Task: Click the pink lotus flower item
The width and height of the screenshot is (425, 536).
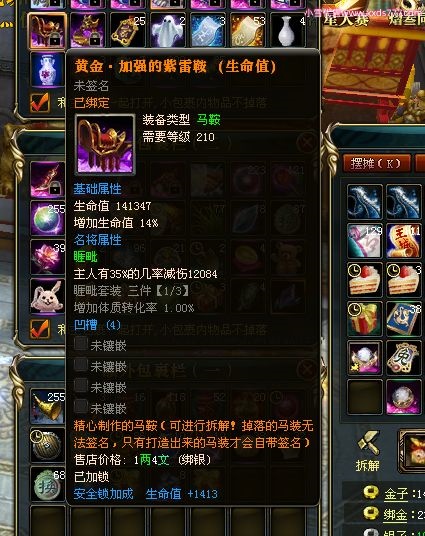Action: pos(48,257)
